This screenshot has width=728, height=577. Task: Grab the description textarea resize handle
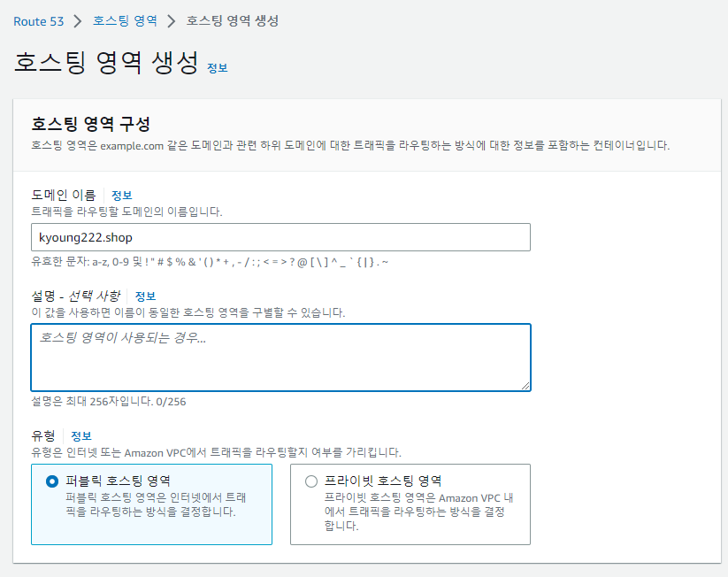point(525,386)
